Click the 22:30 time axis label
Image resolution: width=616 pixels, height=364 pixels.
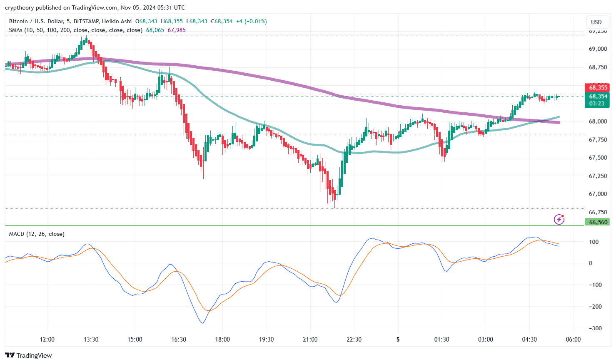[x=354, y=339]
